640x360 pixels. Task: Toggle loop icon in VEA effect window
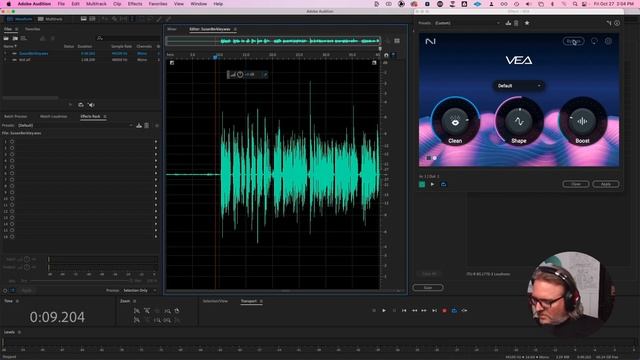(444, 184)
